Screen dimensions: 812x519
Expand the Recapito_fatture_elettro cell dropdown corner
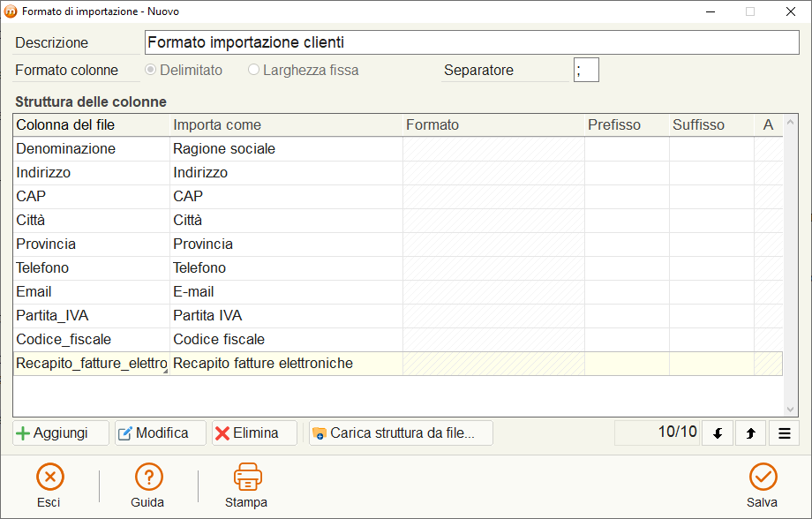tap(165, 371)
